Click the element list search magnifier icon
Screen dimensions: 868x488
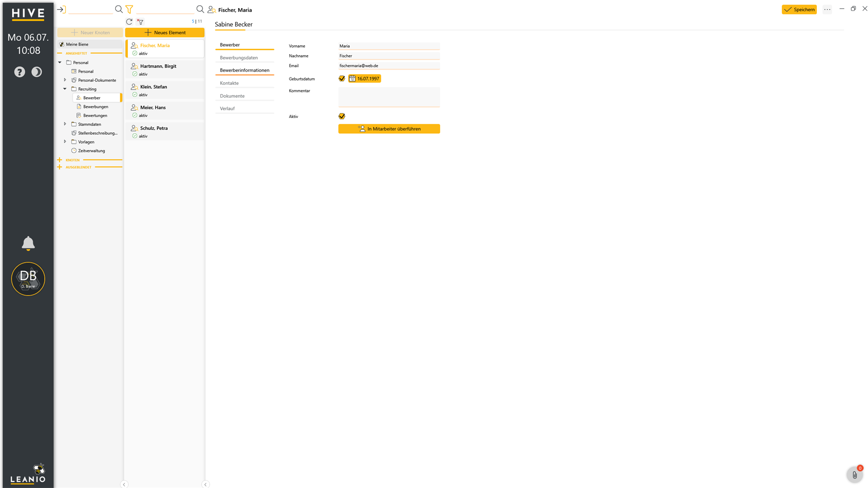200,9
